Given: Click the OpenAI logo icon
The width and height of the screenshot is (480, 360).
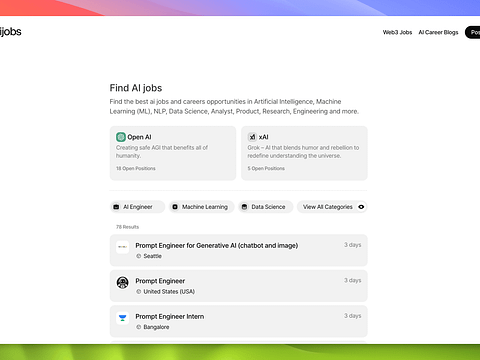Looking at the screenshot, I should (121, 137).
